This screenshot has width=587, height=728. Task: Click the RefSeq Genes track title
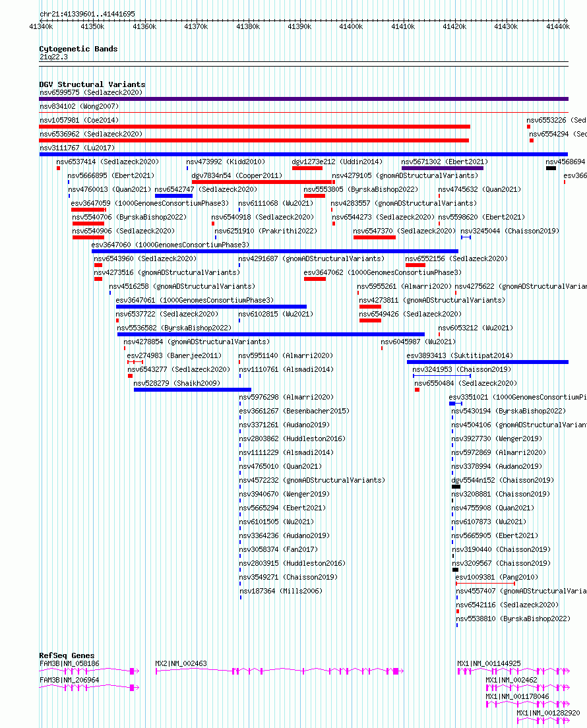[x=67, y=655]
